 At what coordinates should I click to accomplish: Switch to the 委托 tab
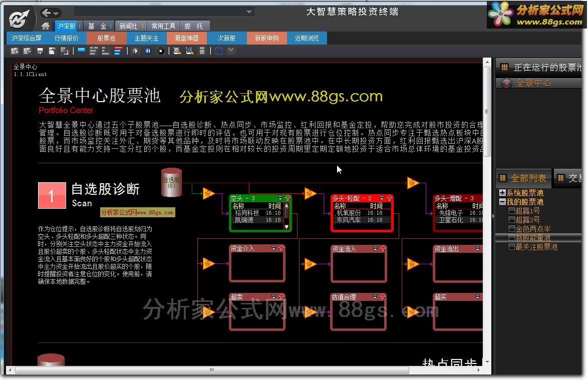pyautogui.click(x=194, y=26)
